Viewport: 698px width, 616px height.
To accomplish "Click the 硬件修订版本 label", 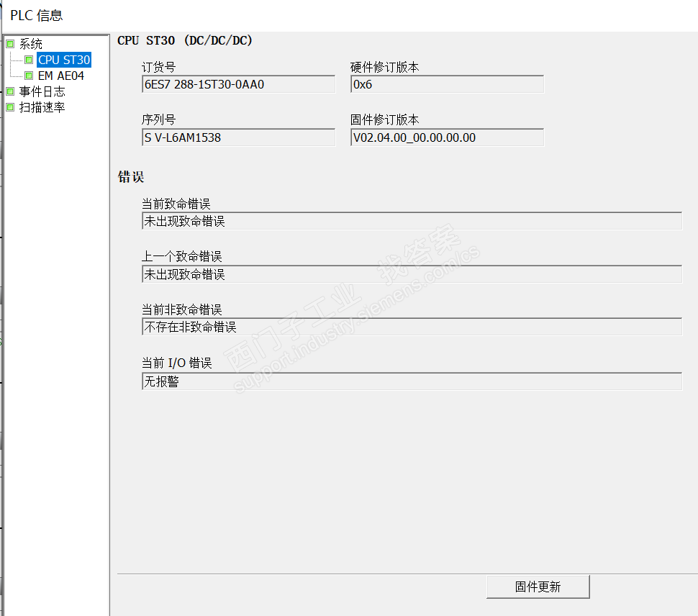I will (x=384, y=67).
